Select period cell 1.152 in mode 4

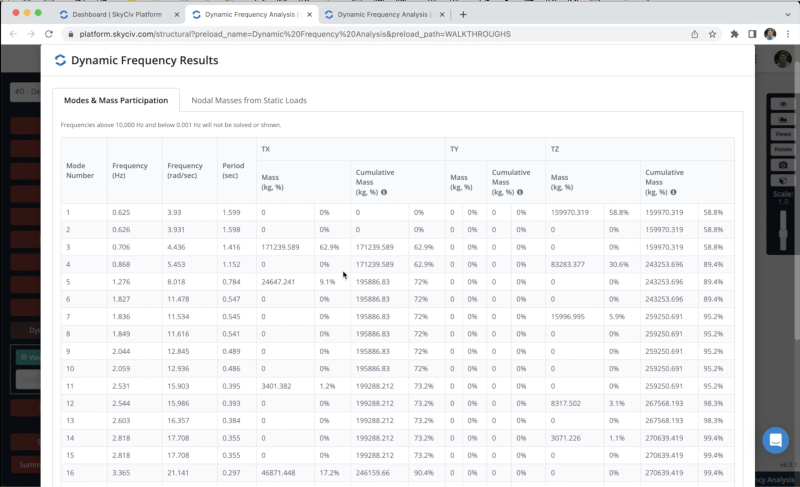coord(237,264)
